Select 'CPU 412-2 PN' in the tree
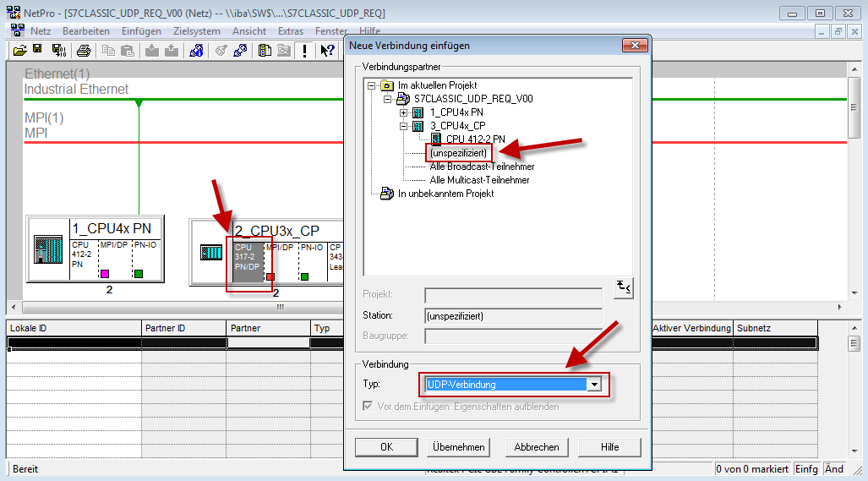 pos(476,139)
